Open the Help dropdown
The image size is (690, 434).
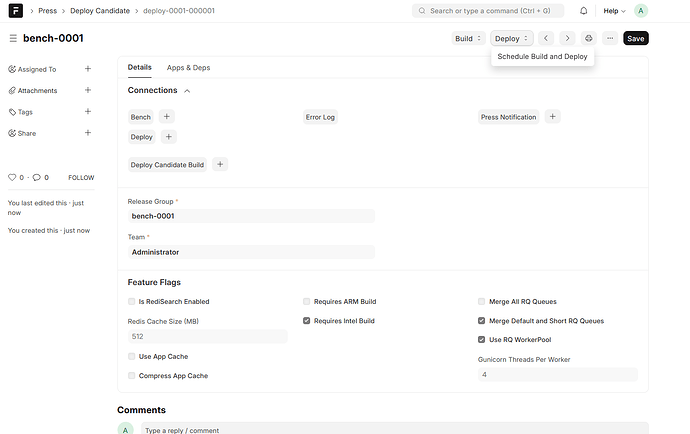tap(614, 11)
